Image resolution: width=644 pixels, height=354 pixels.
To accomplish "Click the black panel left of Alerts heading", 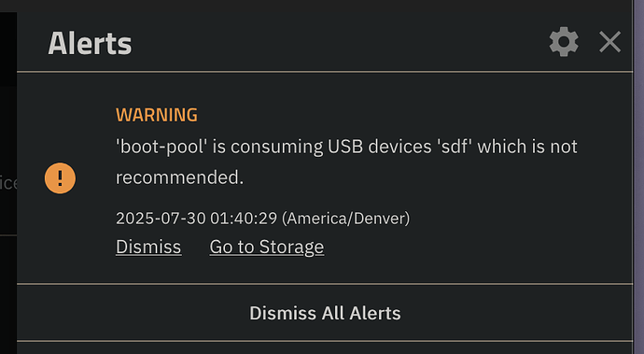I will tap(8, 50).
